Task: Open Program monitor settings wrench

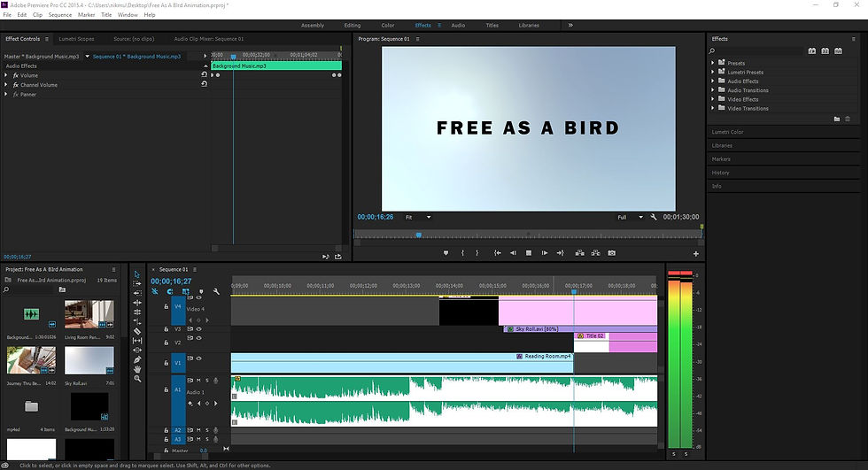Action: click(654, 217)
